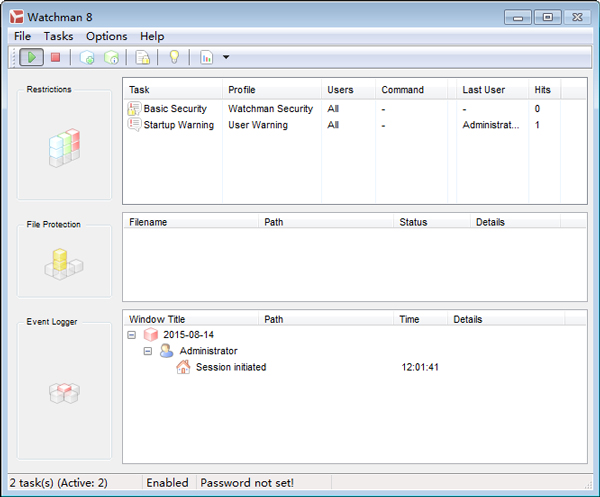The height and width of the screenshot is (497, 600).
Task: Maximize the Watchman 8 window
Action: (x=548, y=17)
